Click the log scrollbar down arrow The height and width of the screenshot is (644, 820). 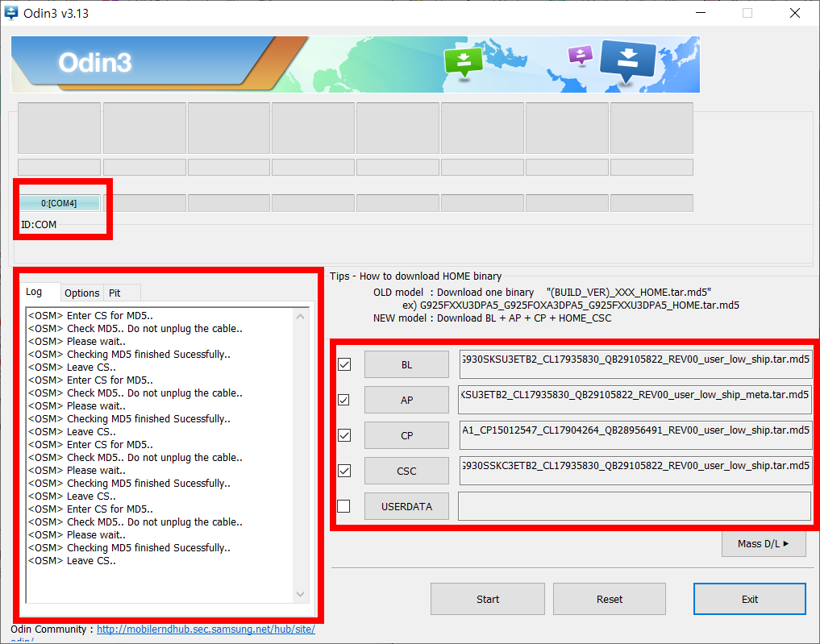(300, 594)
